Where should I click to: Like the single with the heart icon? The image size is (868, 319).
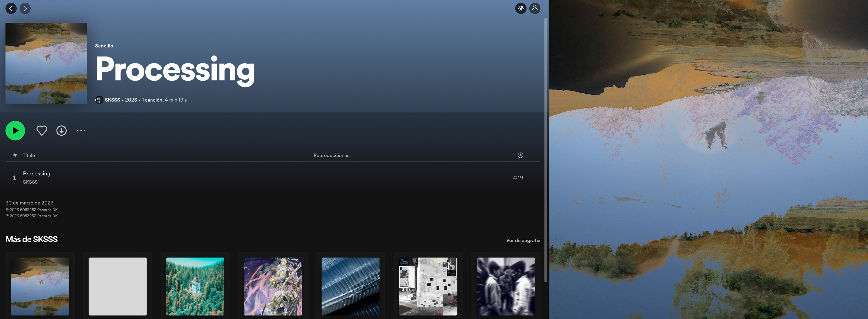(x=42, y=130)
